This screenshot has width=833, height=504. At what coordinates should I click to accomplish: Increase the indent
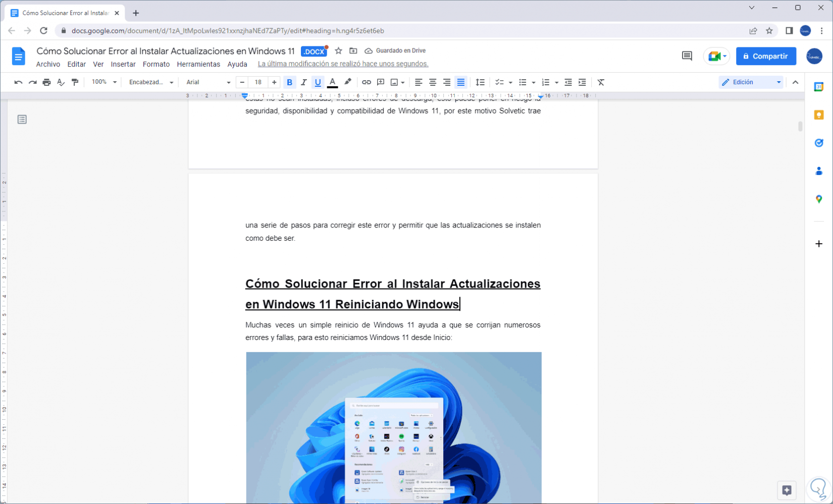point(582,82)
